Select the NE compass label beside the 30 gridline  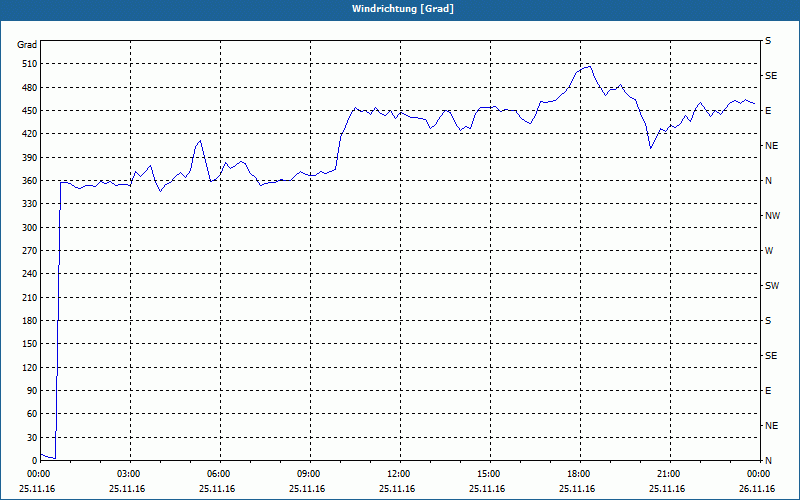pos(772,426)
